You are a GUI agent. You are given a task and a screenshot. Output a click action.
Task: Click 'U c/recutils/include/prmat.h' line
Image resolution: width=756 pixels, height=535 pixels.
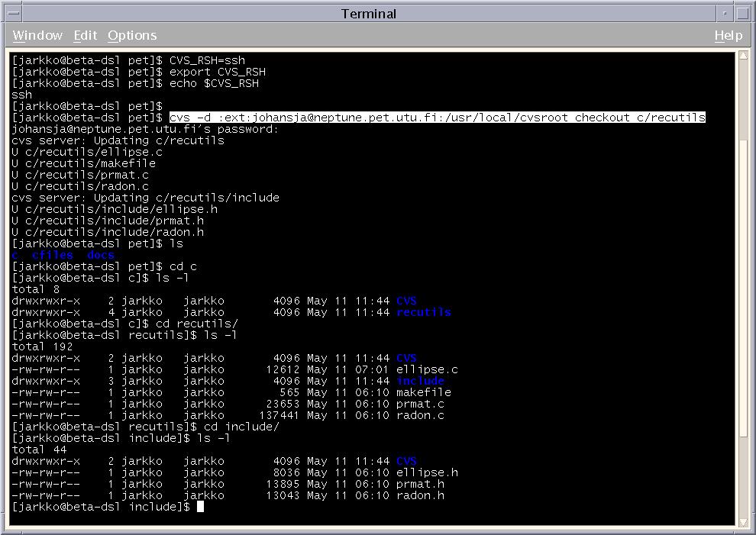108,221
